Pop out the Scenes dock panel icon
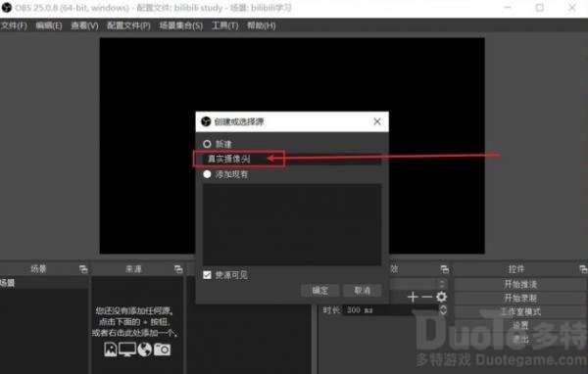The height and width of the screenshot is (374, 588). click(83, 269)
